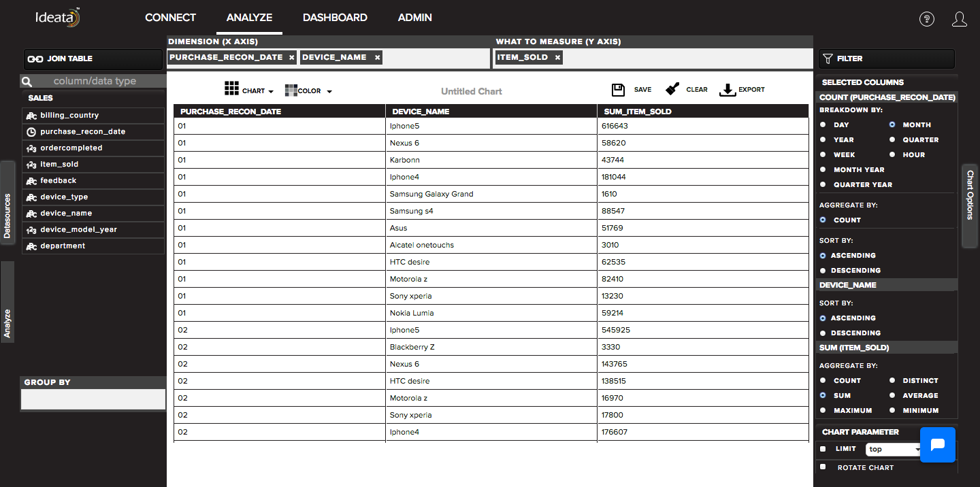Click the column search magnifier icon
The image size is (980, 487).
click(27, 82)
